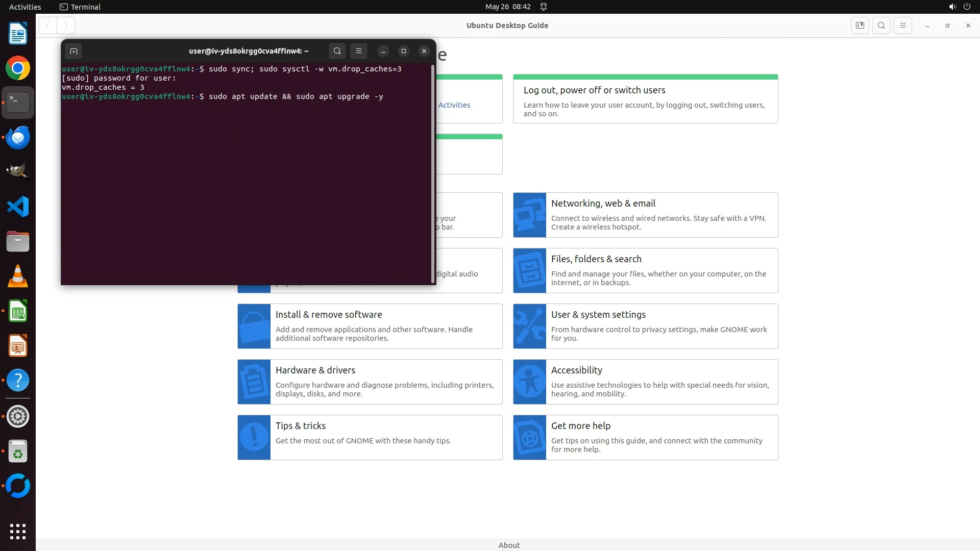Launch Visual Studio Code from the dock
980x551 pixels.
tap(18, 207)
